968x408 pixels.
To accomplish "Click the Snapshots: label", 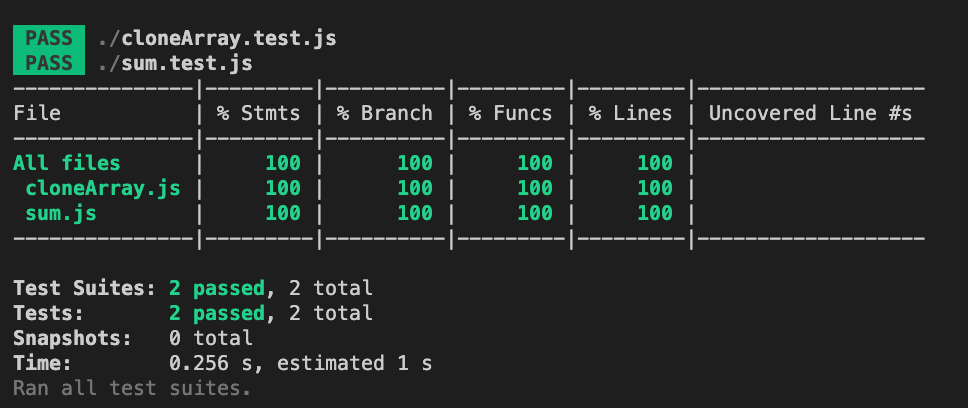I will [x=73, y=338].
